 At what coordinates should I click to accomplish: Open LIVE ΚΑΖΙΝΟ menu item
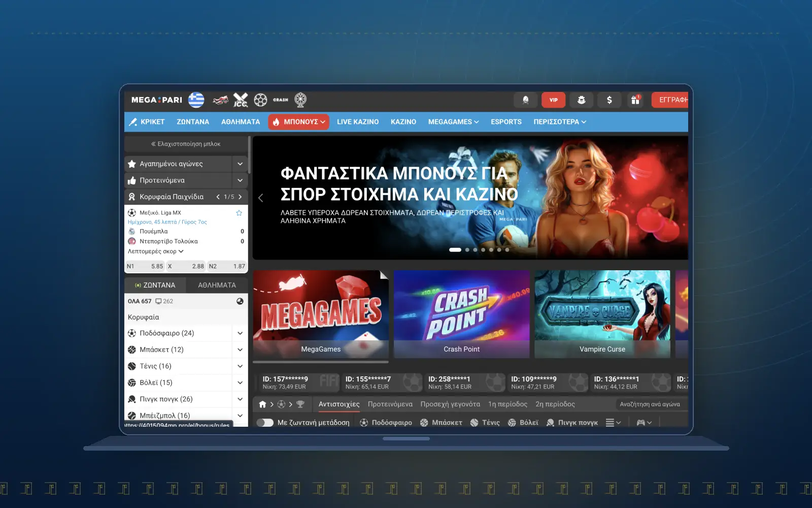[358, 122]
